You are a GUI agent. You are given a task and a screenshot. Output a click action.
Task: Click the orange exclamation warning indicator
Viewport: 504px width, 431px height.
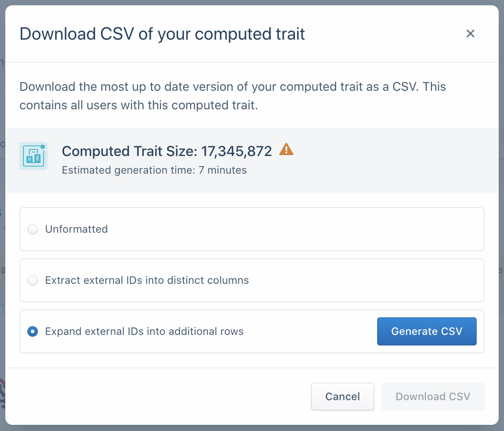click(286, 150)
